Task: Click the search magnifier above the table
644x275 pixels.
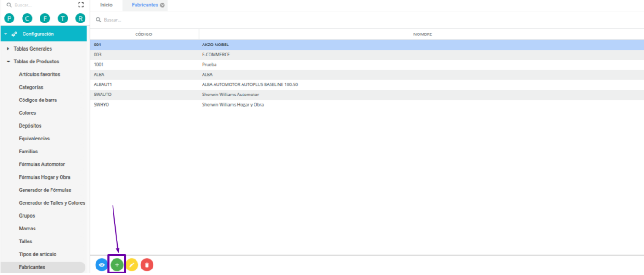Action: tap(98, 20)
